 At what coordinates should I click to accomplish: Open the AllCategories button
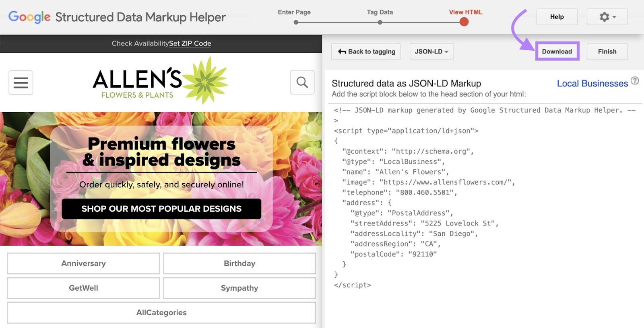point(161,312)
